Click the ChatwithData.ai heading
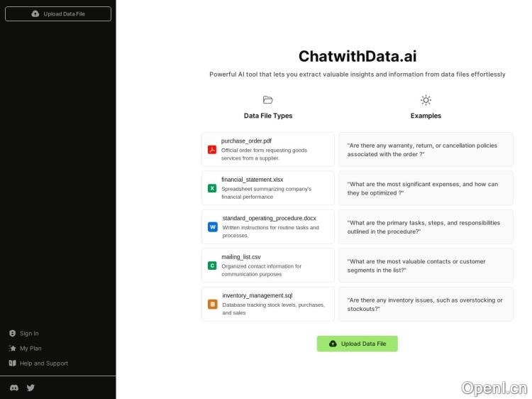Image resolution: width=532 pixels, height=399 pixels. [x=357, y=56]
